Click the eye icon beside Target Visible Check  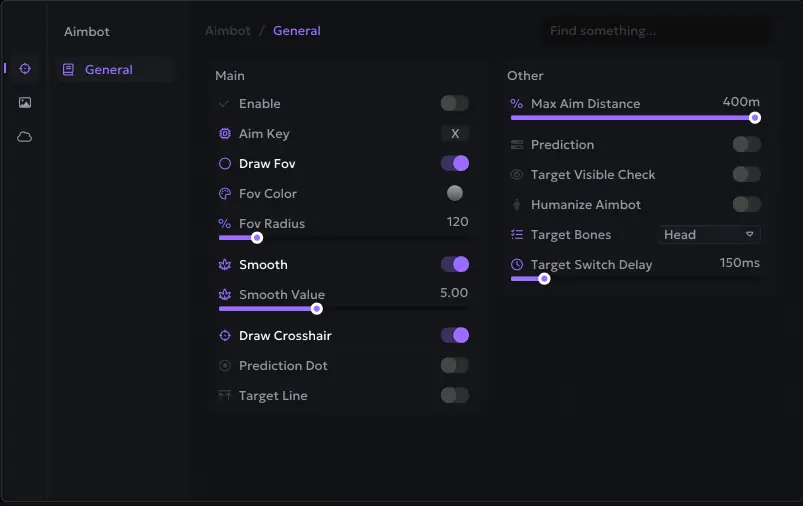click(x=517, y=175)
